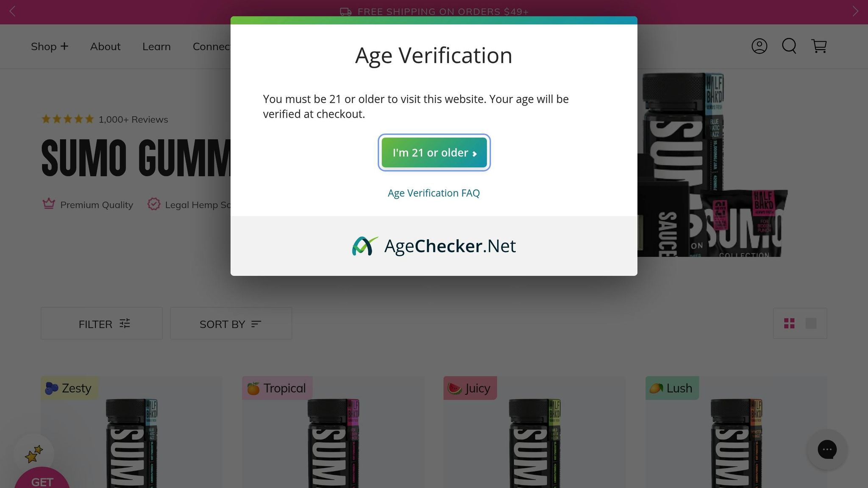The width and height of the screenshot is (868, 488).
Task: Open the Age Verification FAQ link
Action: (x=434, y=193)
